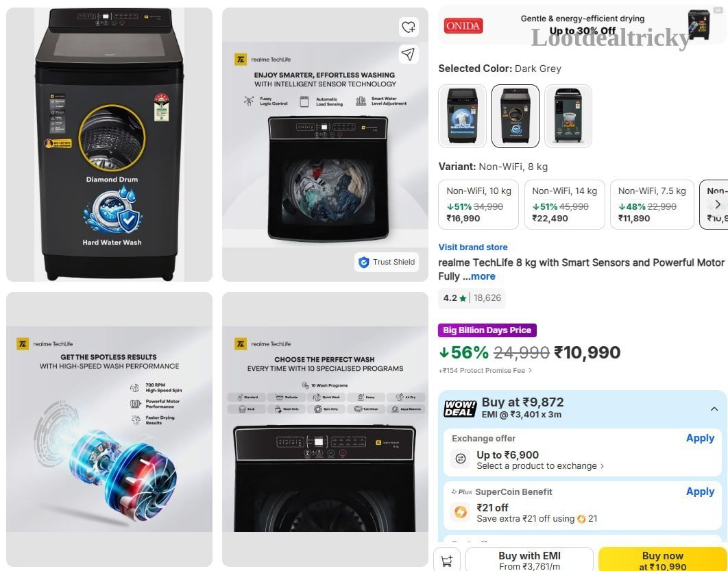Open the WOW! Deal badge
This screenshot has width=728, height=571.
tap(460, 408)
